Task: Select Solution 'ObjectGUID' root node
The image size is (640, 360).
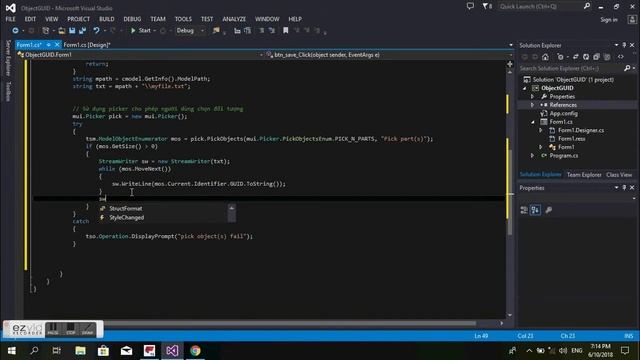Action: pos(573,80)
